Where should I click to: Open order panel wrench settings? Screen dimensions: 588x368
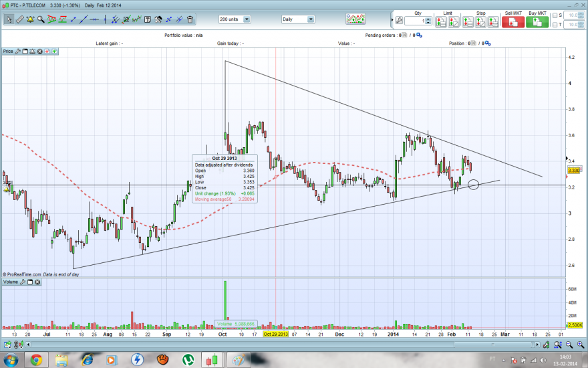coord(399,21)
